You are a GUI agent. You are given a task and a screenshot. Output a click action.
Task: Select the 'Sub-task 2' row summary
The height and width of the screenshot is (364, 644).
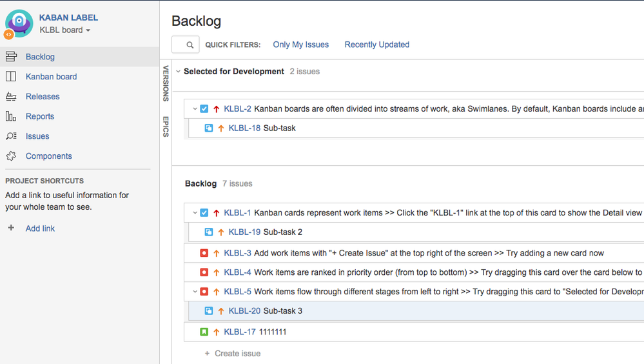(282, 232)
